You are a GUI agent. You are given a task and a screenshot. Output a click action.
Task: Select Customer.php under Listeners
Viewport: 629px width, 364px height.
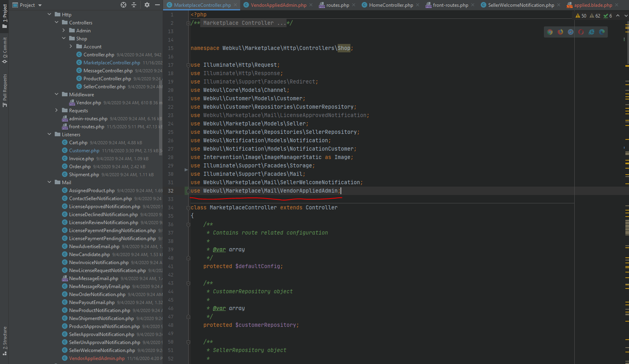coord(84,151)
